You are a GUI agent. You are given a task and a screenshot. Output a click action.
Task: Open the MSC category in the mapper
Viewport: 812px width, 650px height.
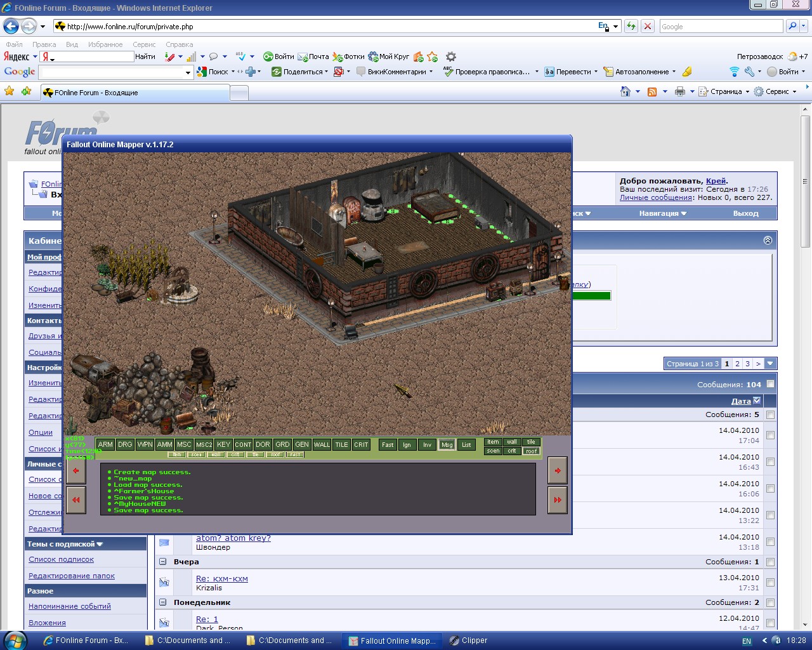pos(184,444)
